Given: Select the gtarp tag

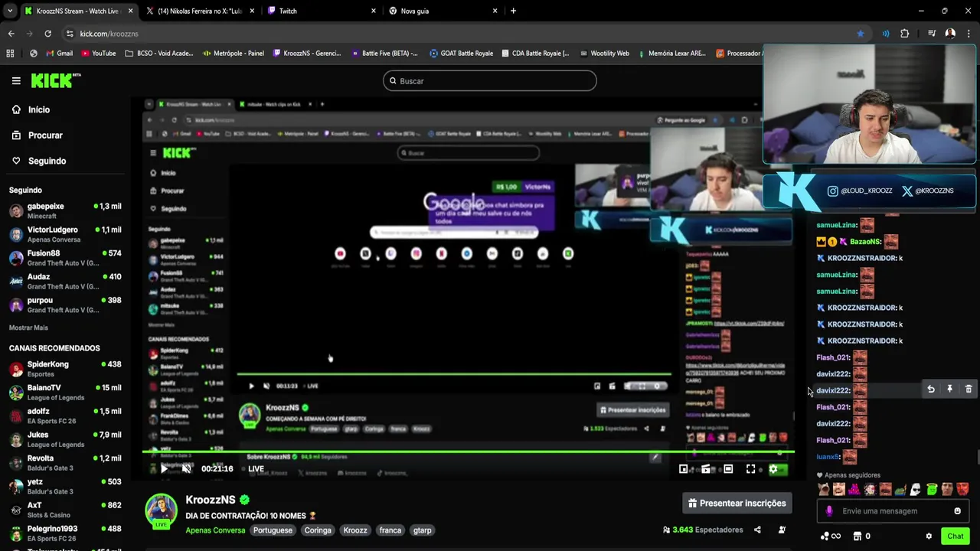Looking at the screenshot, I should pos(423,530).
